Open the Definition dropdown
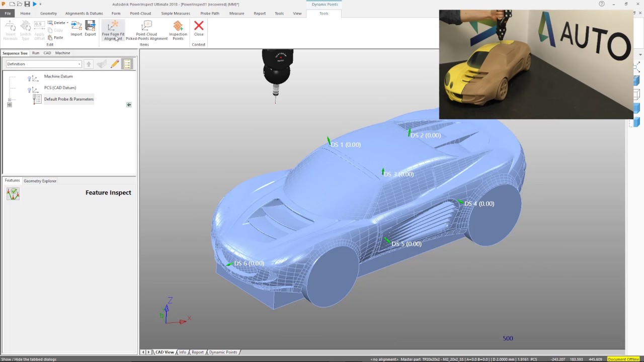Image resolution: width=644 pixels, height=362 pixels. pyautogui.click(x=43, y=64)
